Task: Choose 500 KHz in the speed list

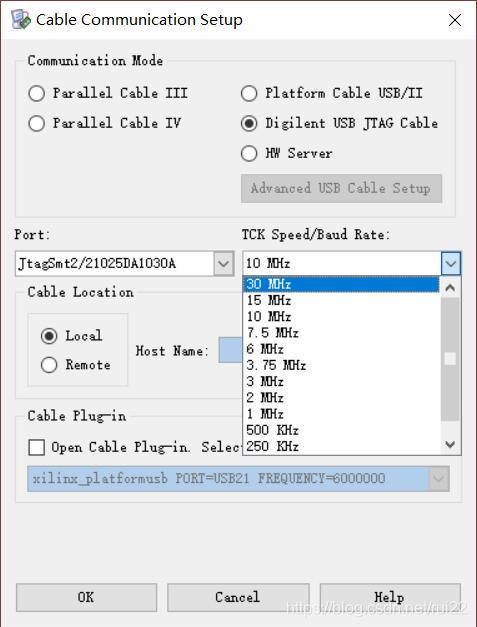Action: click(341, 430)
